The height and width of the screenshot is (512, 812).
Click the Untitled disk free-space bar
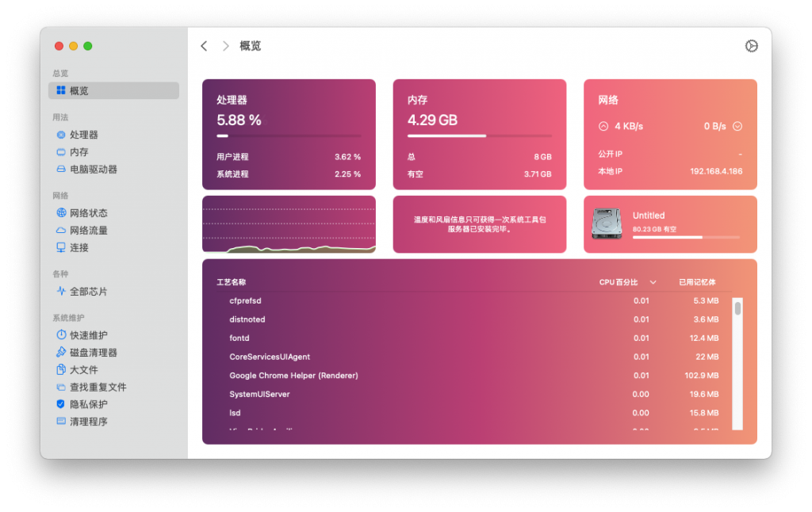[686, 237]
